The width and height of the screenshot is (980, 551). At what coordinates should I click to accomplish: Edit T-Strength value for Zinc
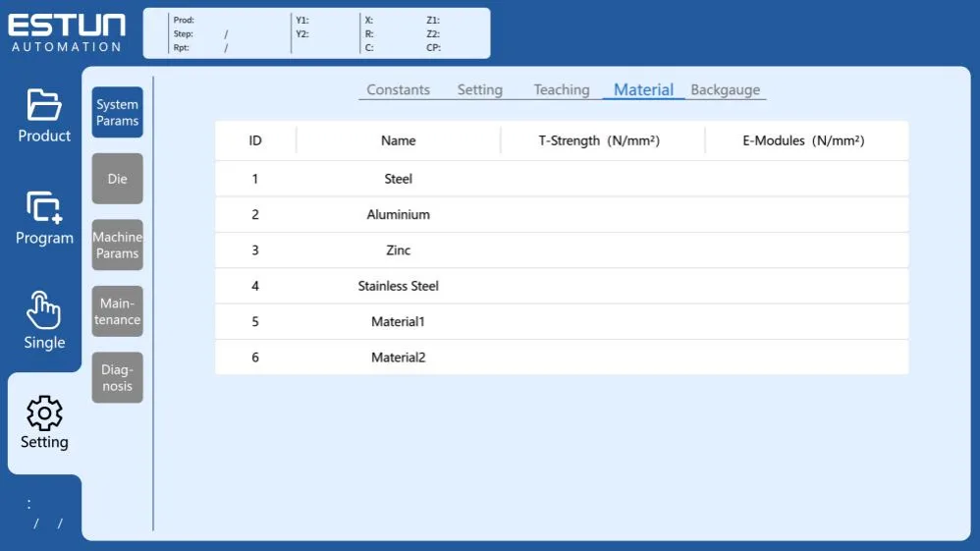pos(603,250)
